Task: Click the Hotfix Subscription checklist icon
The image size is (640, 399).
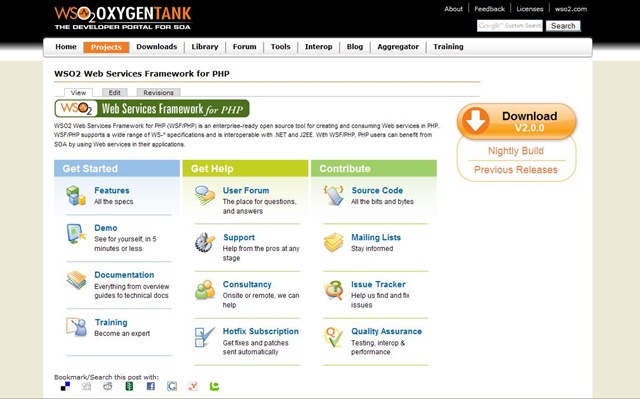Action: pos(205,337)
